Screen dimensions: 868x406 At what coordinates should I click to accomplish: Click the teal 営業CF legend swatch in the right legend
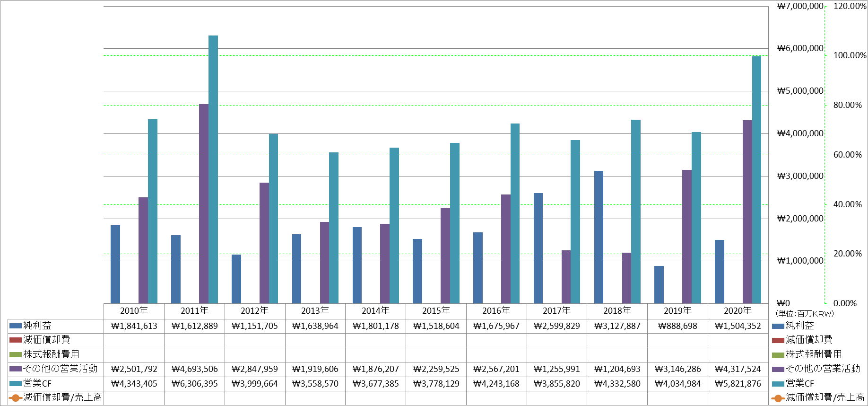778,384
